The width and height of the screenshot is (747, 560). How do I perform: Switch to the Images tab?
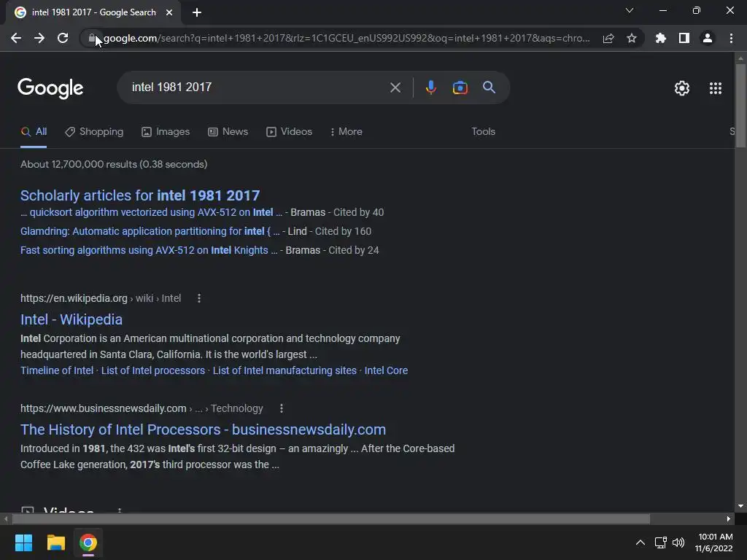[x=166, y=132]
